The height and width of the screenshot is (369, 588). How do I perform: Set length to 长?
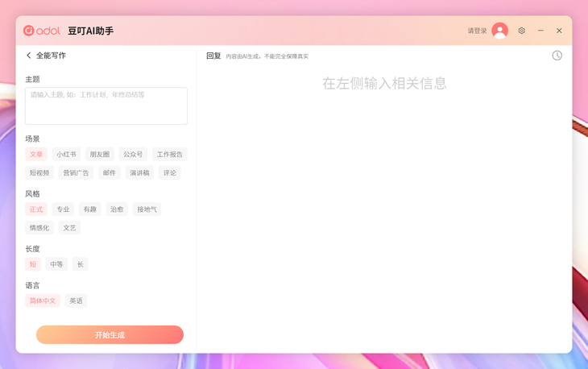click(81, 264)
